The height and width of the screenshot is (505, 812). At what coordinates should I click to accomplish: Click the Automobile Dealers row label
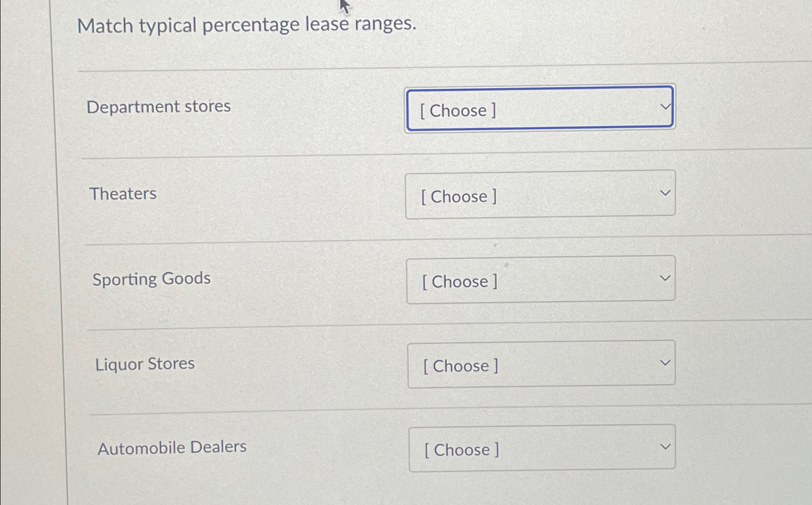coord(172,447)
